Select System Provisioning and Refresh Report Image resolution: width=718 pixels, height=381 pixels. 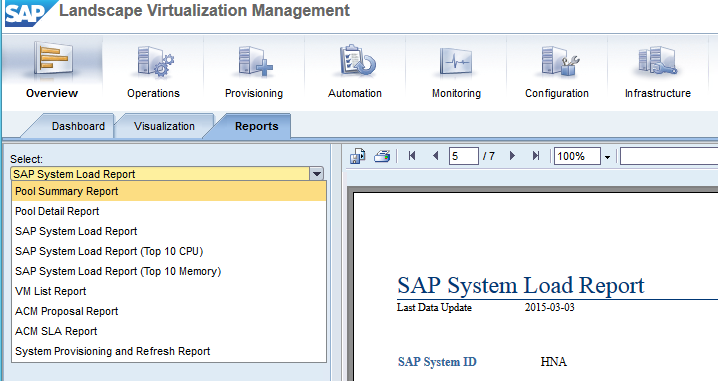coord(169,351)
